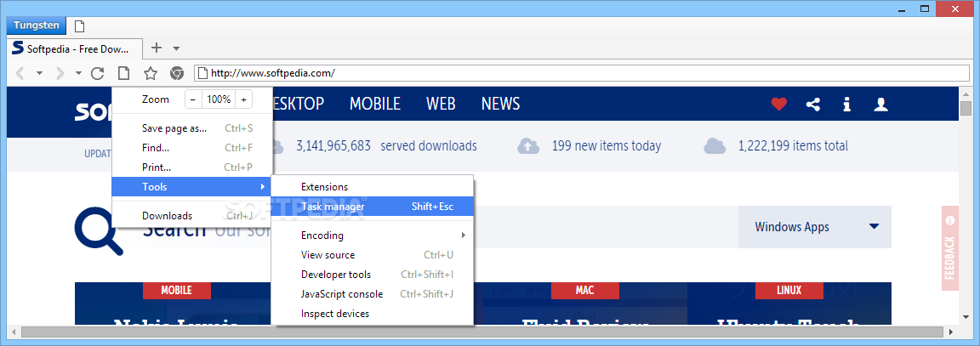Choose Downloads from the menu
The image size is (980, 346).
[192, 215]
